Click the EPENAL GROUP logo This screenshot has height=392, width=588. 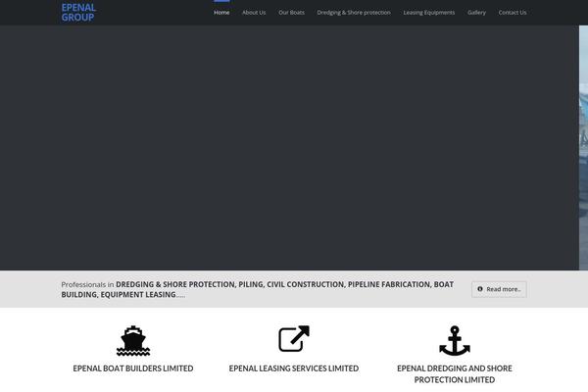coord(78,13)
